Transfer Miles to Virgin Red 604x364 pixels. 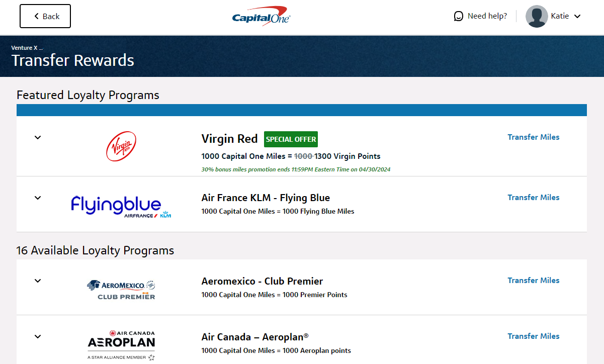(533, 137)
